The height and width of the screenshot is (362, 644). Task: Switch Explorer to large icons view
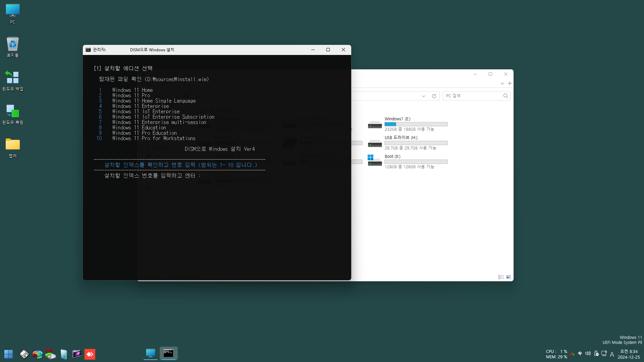pyautogui.click(x=508, y=277)
